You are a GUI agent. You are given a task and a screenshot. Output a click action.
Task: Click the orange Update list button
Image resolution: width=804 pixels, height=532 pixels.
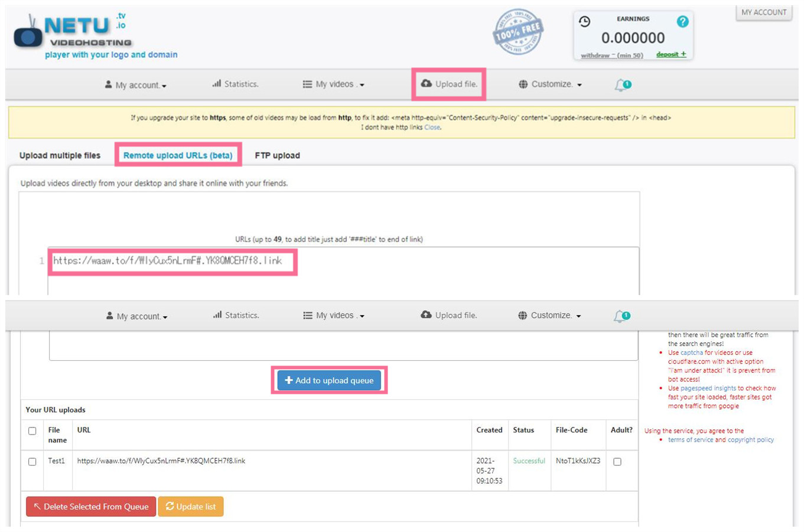point(191,507)
